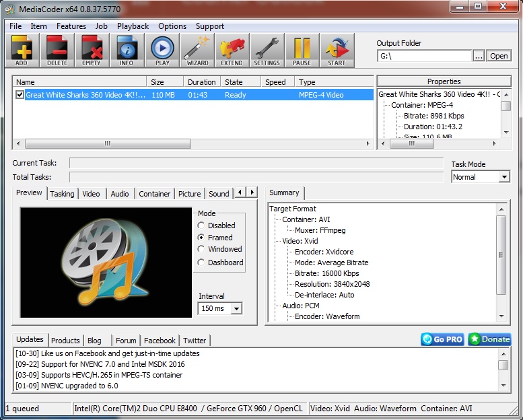Click the Summary panel vertical scrollbar thumb

(x=501, y=255)
